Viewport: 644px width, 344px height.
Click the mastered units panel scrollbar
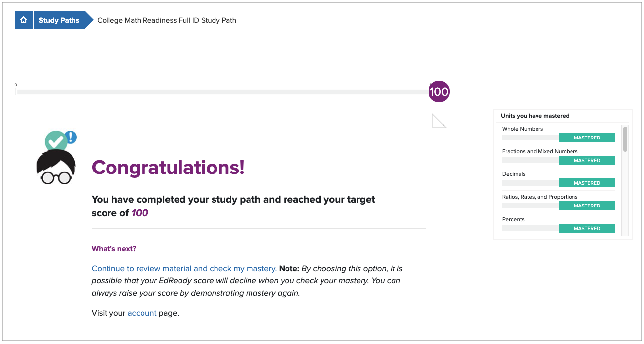[625, 139]
